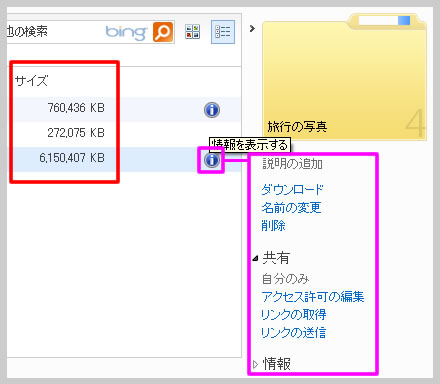
Task: Click the Bing search magnifier button
Action: click(163, 32)
